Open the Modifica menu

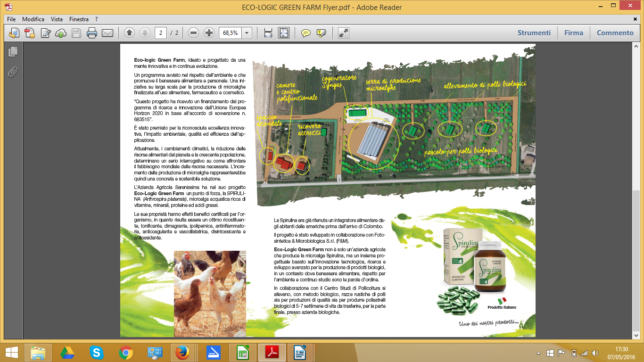pos(33,19)
